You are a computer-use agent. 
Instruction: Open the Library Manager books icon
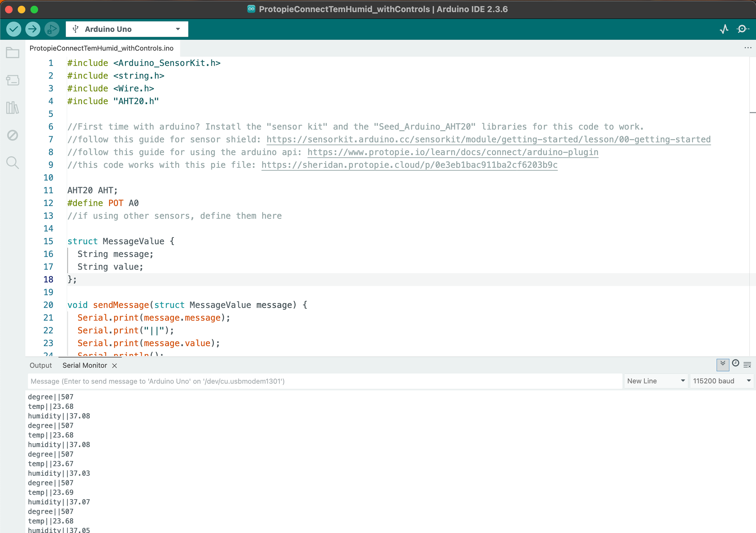point(13,108)
